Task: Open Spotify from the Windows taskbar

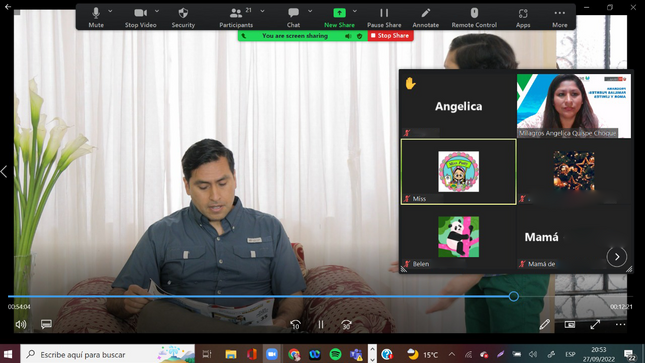Action: tap(335, 354)
